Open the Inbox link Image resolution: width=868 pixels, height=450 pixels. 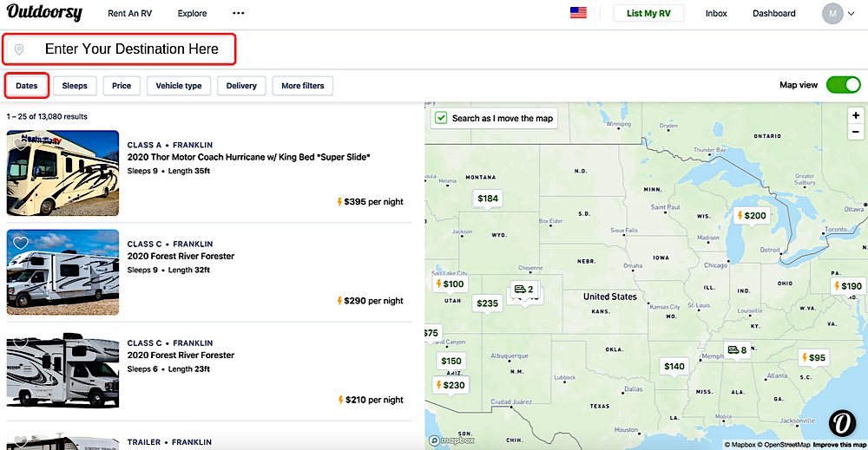pyautogui.click(x=716, y=14)
